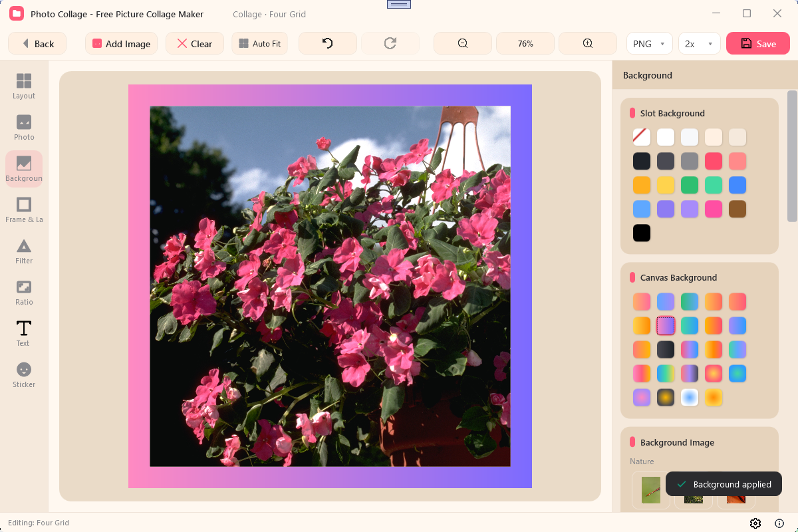Image resolution: width=798 pixels, height=532 pixels.
Task: Select white-blue radial canvas gradient
Action: coord(690,397)
